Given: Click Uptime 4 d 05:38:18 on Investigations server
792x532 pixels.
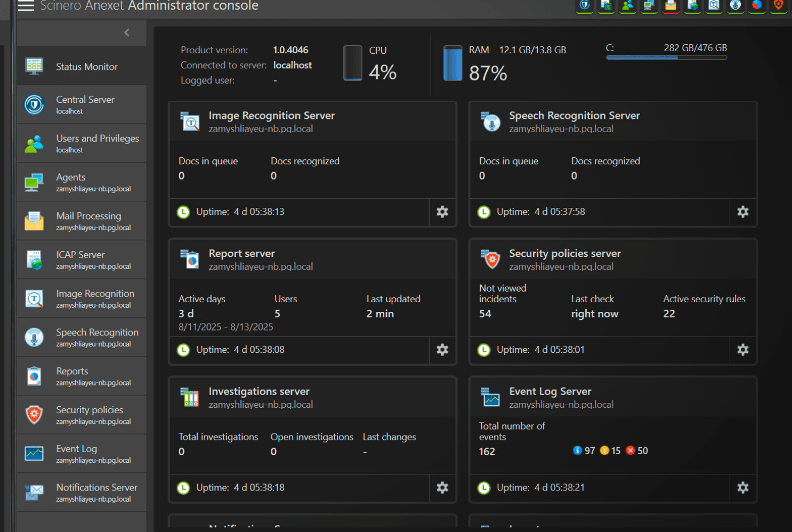Looking at the screenshot, I should [x=240, y=487].
